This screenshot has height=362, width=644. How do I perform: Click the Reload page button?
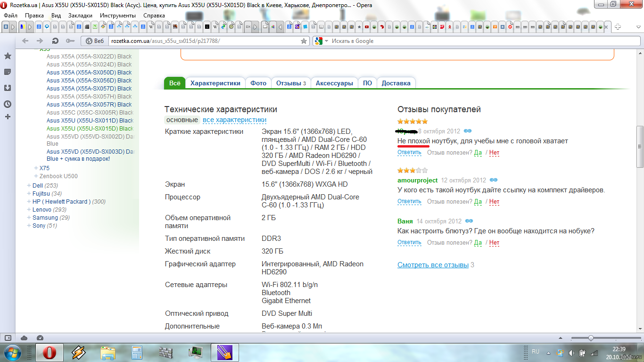pos(55,41)
